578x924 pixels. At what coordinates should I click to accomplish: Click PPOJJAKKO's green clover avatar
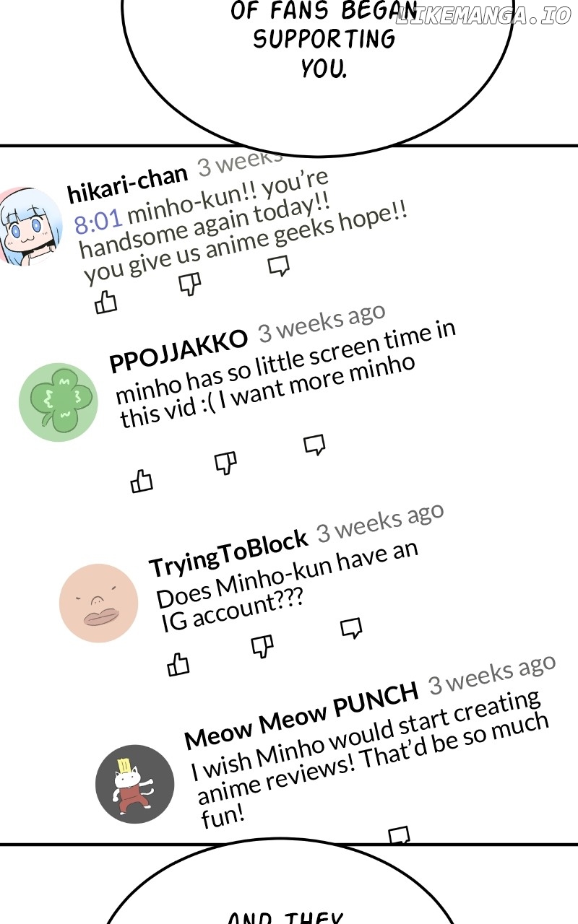click(x=58, y=402)
